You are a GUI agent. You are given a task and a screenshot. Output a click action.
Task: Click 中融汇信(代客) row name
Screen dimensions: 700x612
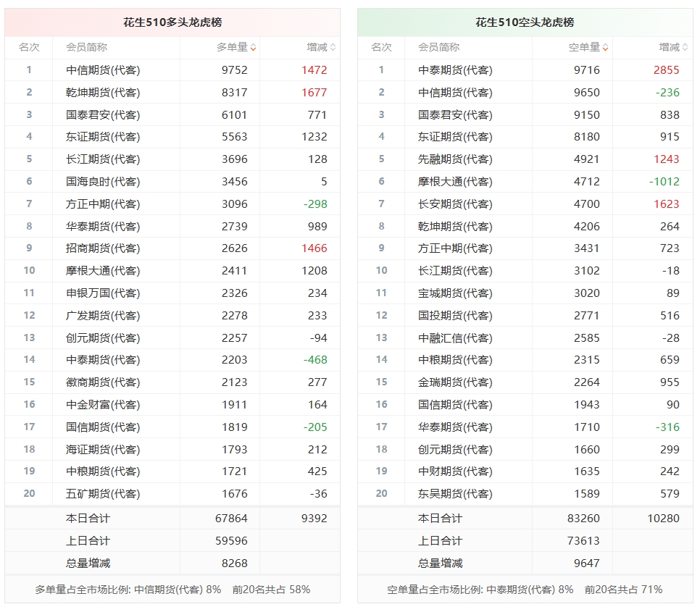(x=455, y=338)
